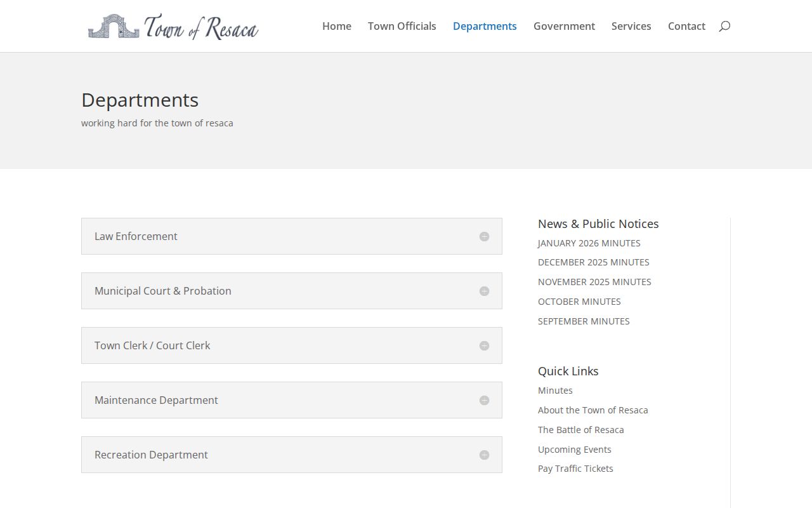Click the Departments page heading
This screenshot has height=508, width=812.
point(140,100)
